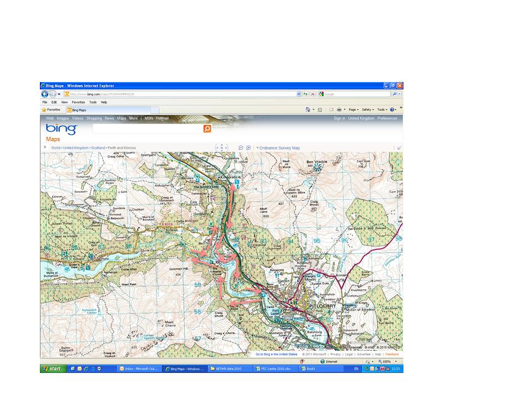
Task: Expand the left panel chevron beside World
Action: point(44,147)
